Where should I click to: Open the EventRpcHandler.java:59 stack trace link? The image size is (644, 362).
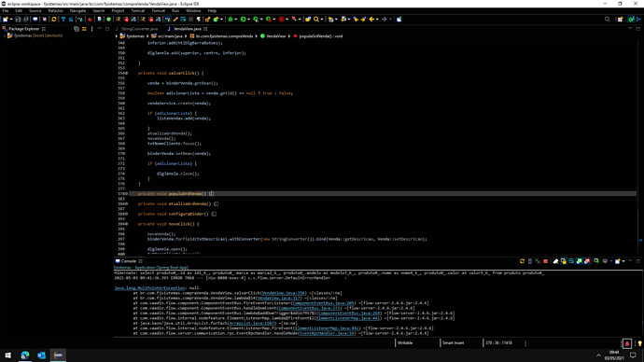click(327, 333)
